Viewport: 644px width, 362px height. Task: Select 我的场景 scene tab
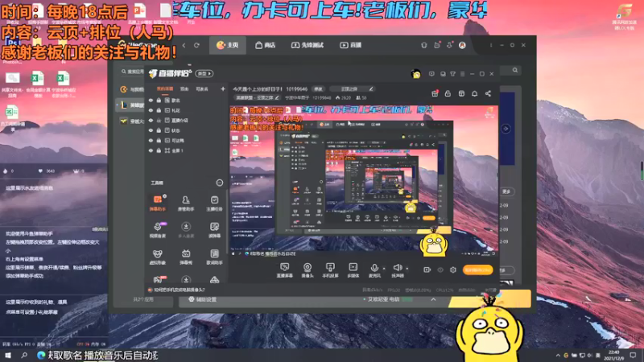[x=165, y=88]
